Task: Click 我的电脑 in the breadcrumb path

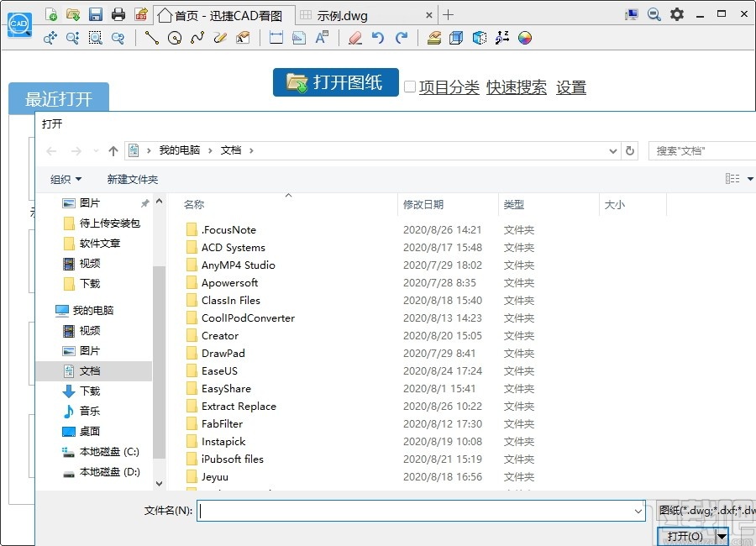Action: (180, 150)
